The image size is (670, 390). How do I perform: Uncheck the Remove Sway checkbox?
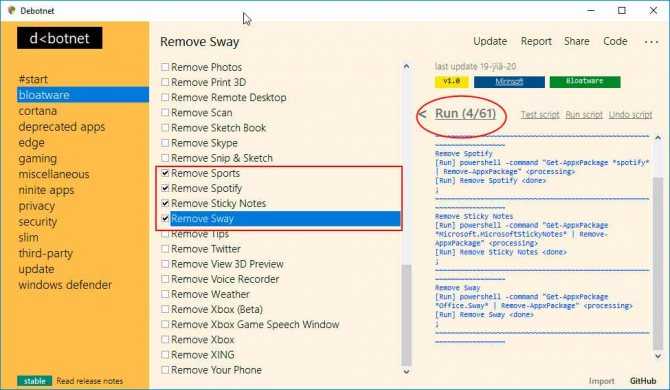click(x=165, y=219)
